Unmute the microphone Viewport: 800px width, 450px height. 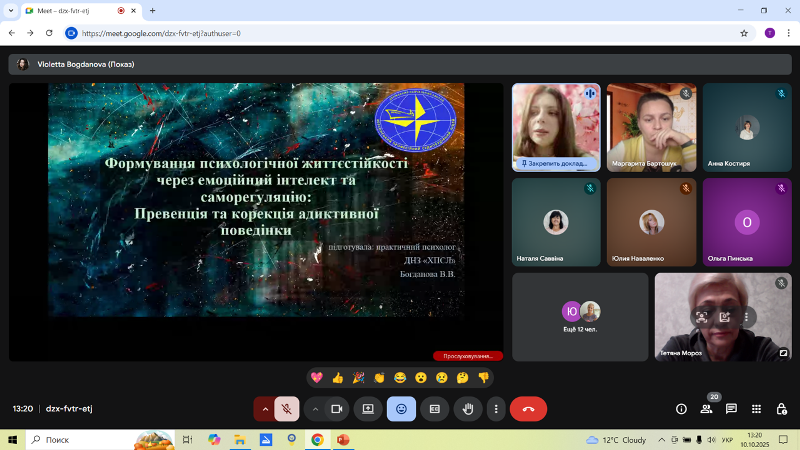(x=287, y=409)
